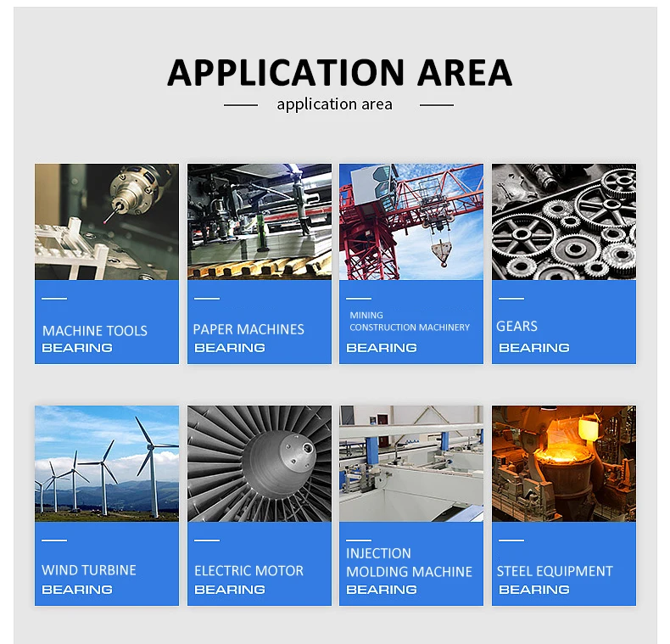Image resolution: width=670 pixels, height=644 pixels.
Task: Click the MACHINE TOOLS label
Action: pos(95,331)
